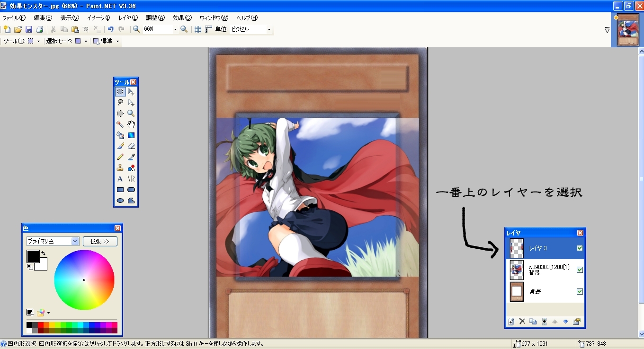Open the イメージ menu
This screenshot has width=644, height=349.
(x=98, y=18)
